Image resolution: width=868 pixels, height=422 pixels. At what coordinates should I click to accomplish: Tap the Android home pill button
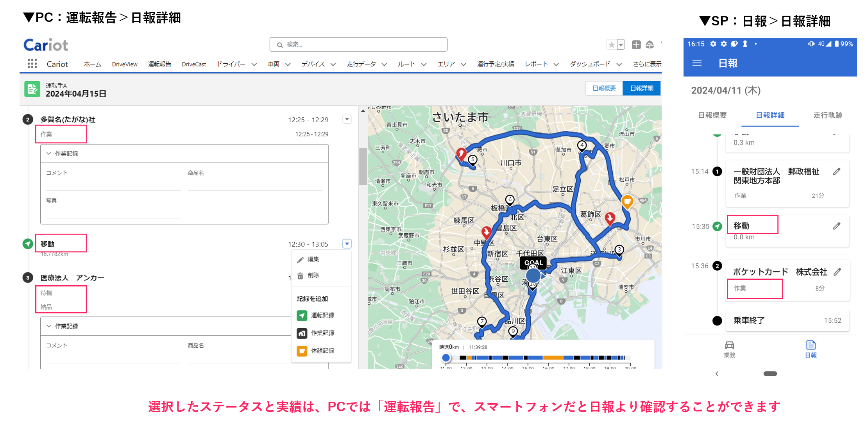click(x=770, y=374)
